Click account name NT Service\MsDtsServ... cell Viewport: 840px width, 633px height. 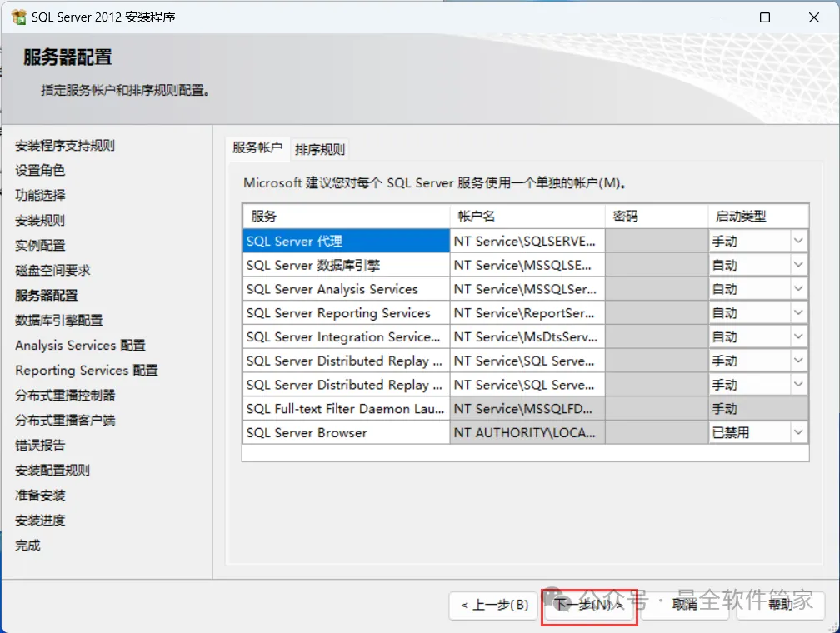tap(527, 336)
